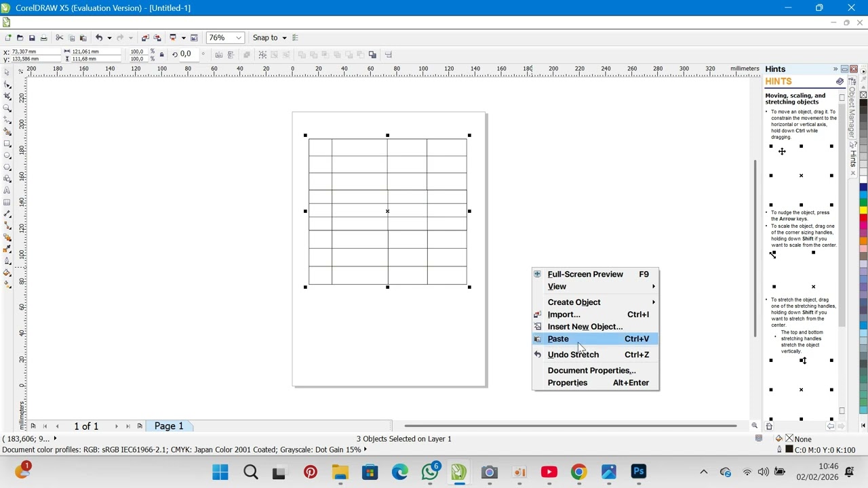Open Document Properties from context menu

pyautogui.click(x=595, y=371)
